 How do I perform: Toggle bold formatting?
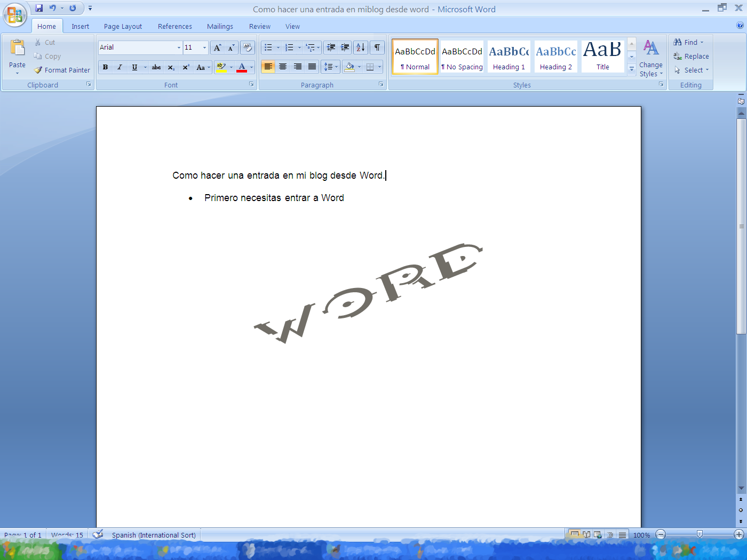[105, 67]
